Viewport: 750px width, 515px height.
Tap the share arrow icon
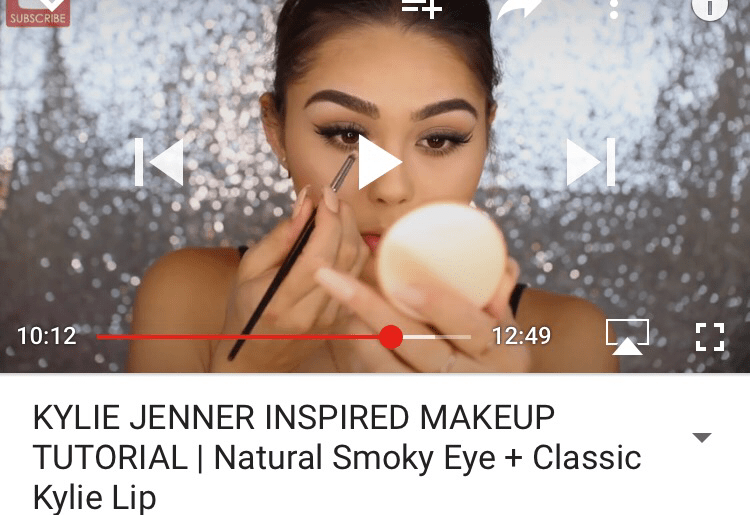coord(519,9)
